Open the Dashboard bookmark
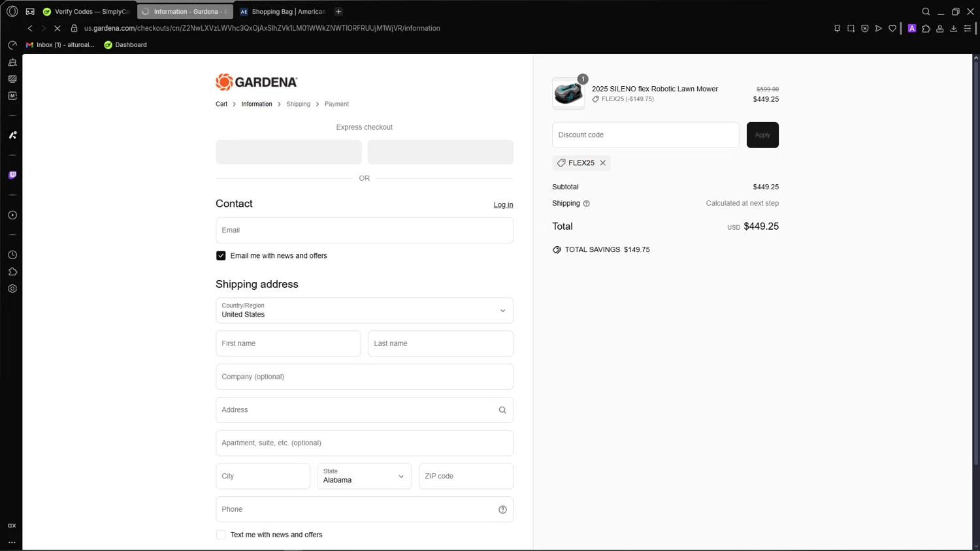This screenshot has height=551, width=980. click(125, 44)
